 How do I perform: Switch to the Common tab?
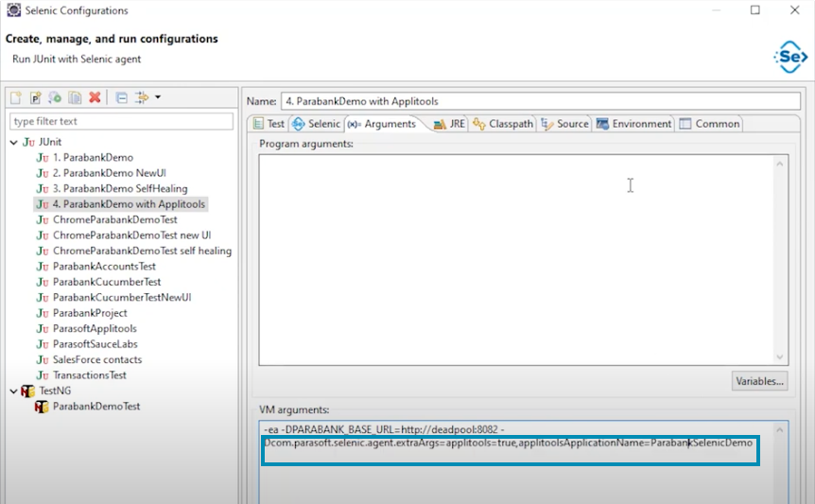click(x=709, y=124)
